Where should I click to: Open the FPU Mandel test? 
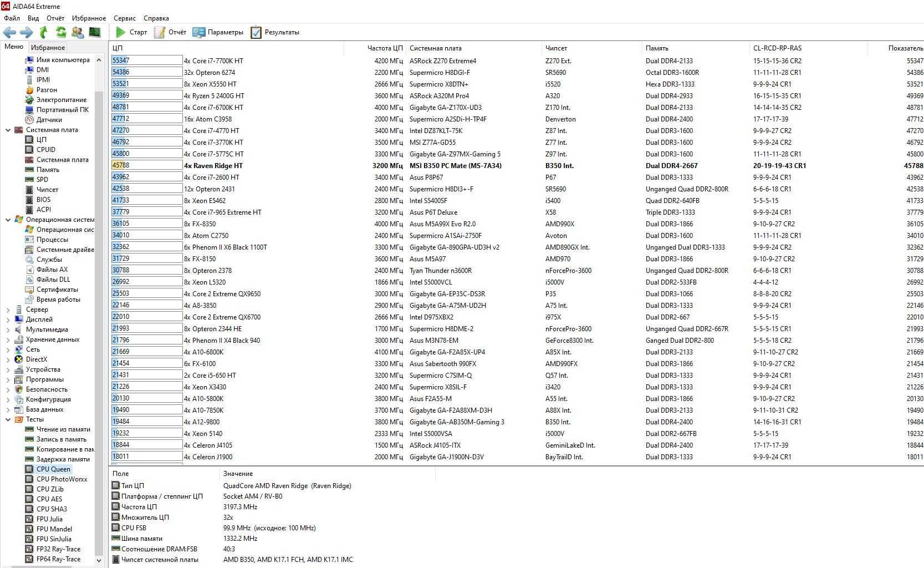pos(54,529)
